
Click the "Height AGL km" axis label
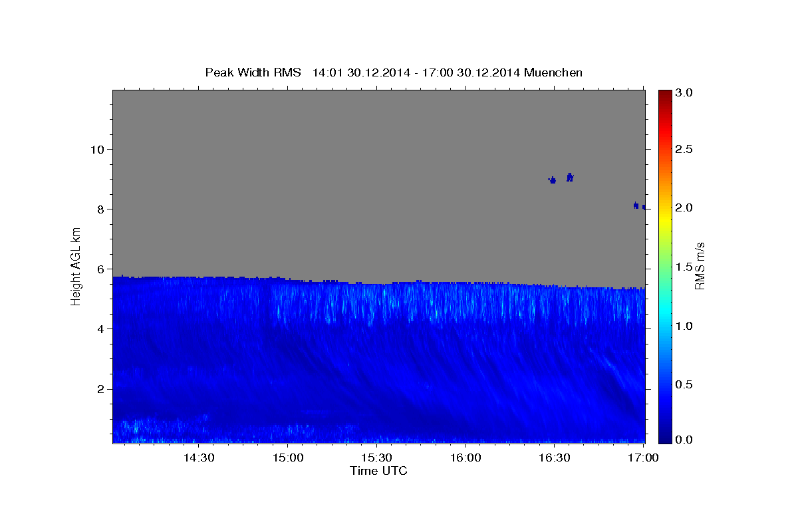[x=76, y=265]
